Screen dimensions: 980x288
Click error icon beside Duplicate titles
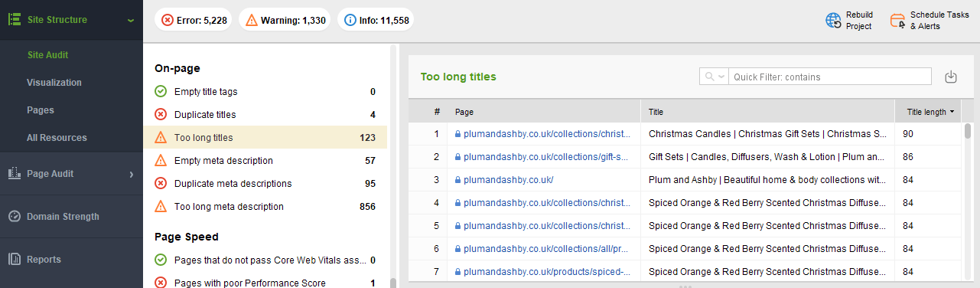pos(161,115)
